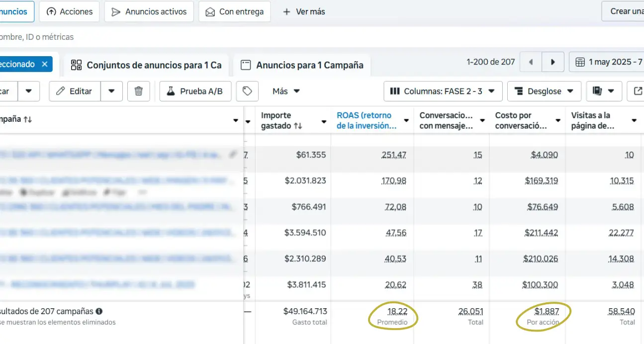This screenshot has height=344, width=644.
Task: Remove the selected filter chip with X
Action: (x=45, y=64)
